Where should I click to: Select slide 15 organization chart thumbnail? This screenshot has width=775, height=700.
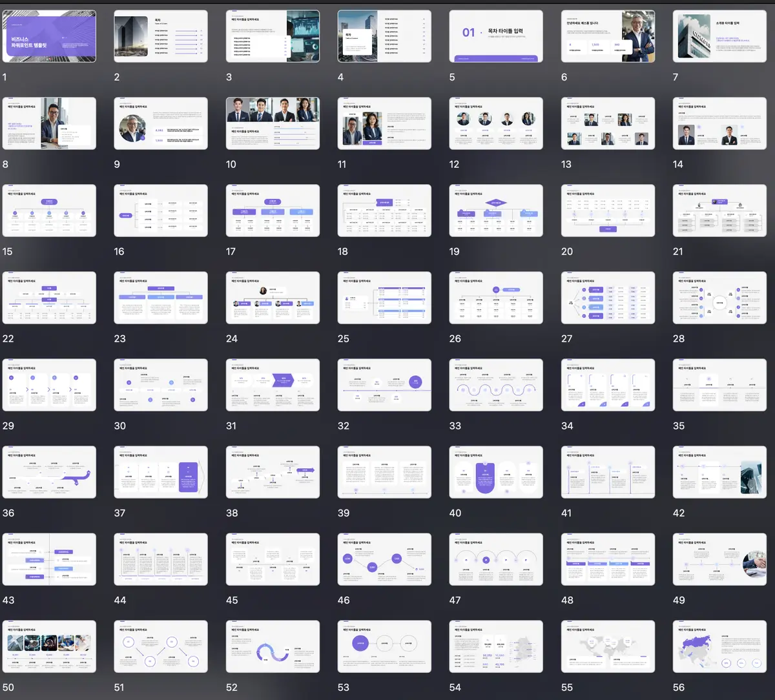coord(49,211)
